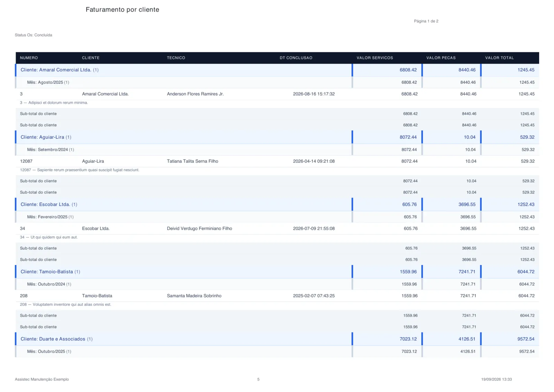Click the note starting '208 — Voluptatem inventore'
The image size is (554, 392).
(65, 304)
